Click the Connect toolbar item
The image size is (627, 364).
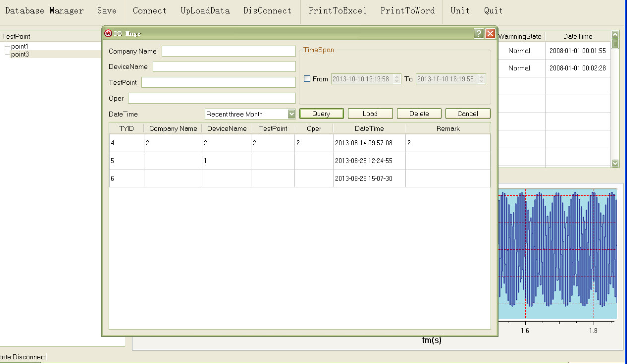149,11
